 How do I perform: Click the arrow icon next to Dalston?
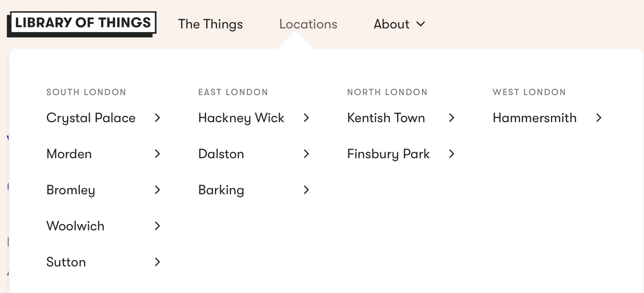point(306,154)
